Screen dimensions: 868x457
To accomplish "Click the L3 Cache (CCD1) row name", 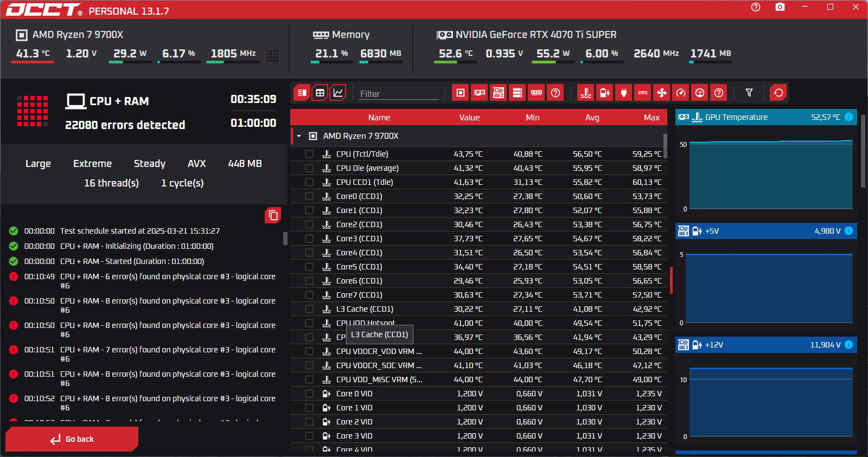I will 365,309.
